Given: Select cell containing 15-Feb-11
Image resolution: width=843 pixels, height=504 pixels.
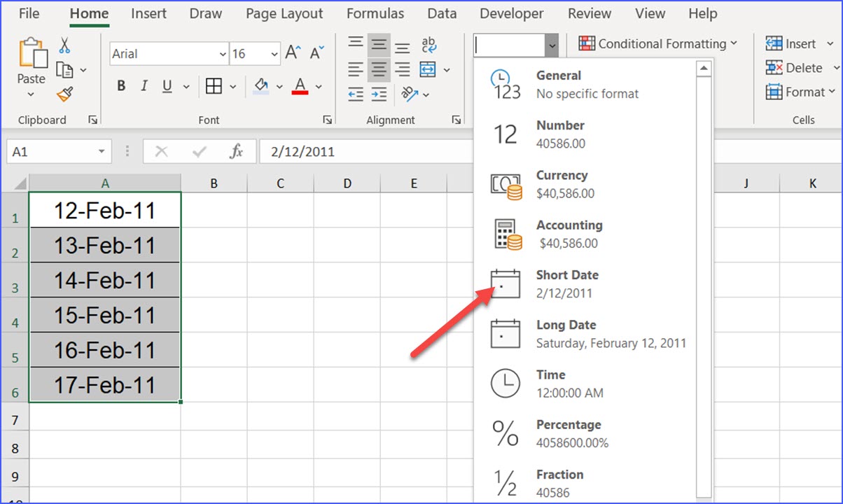Looking at the screenshot, I should (x=105, y=315).
